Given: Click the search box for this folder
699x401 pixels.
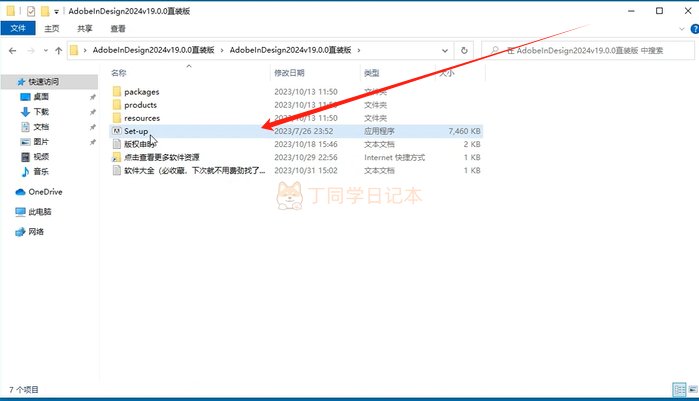Looking at the screenshot, I should tap(588, 50).
